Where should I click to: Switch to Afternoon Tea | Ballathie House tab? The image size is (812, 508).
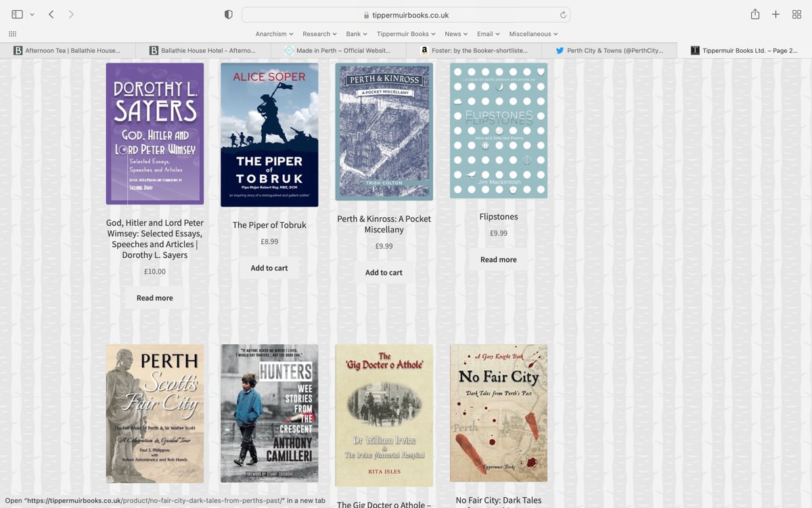(x=68, y=50)
